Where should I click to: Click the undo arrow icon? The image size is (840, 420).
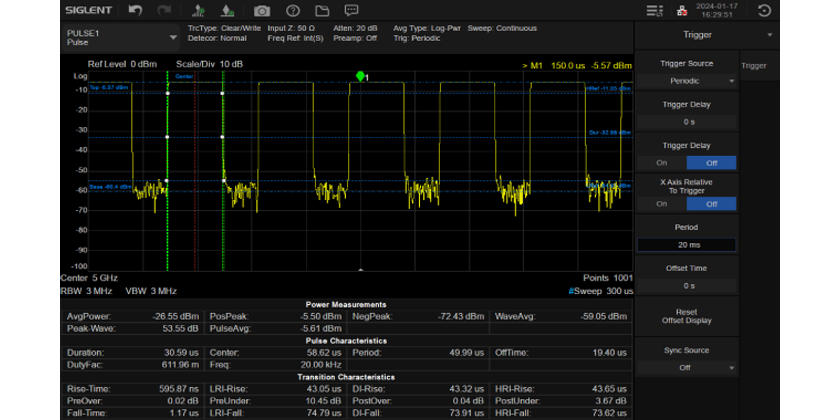click(x=135, y=11)
